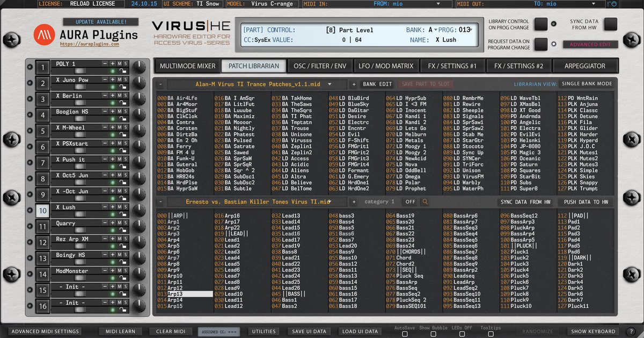Click minus on part 10 X Lush

point(106,207)
